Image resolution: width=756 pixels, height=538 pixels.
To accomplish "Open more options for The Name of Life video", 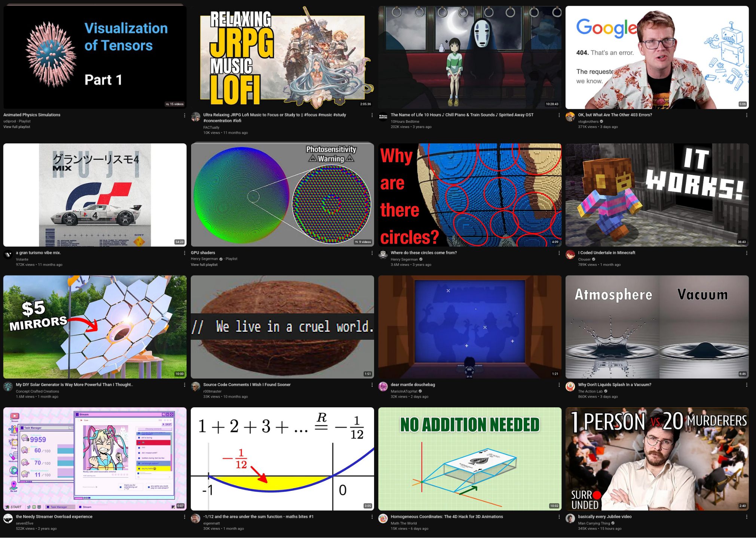I will click(559, 115).
